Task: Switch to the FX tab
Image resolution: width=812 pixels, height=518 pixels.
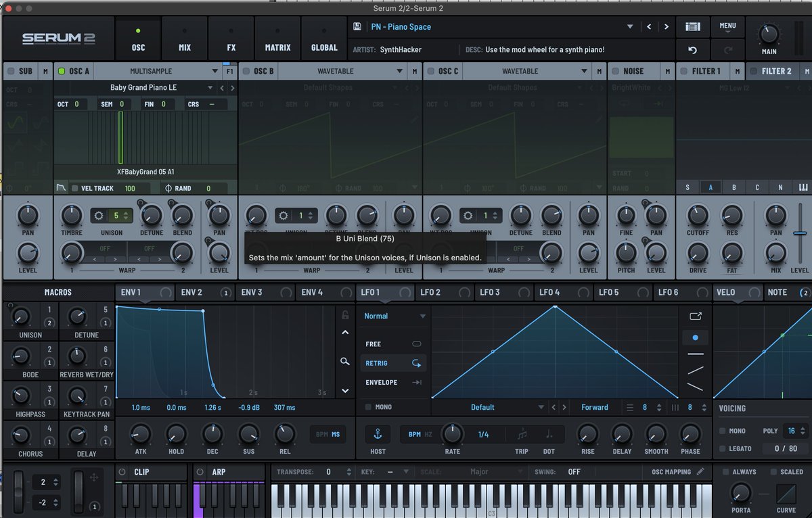Action: (x=231, y=39)
